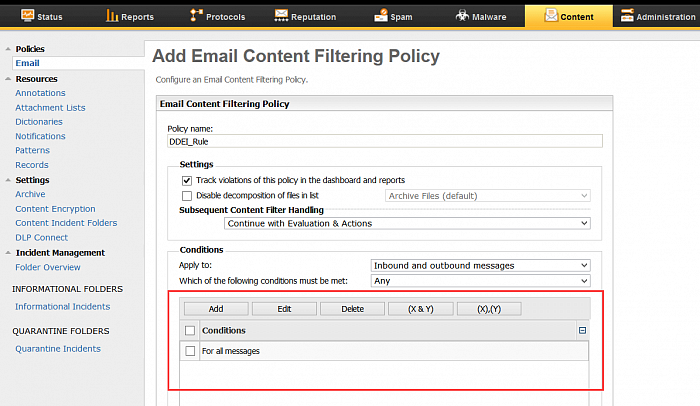Select the For all messages condition row
The height and width of the screenshot is (406, 700).
(384, 351)
